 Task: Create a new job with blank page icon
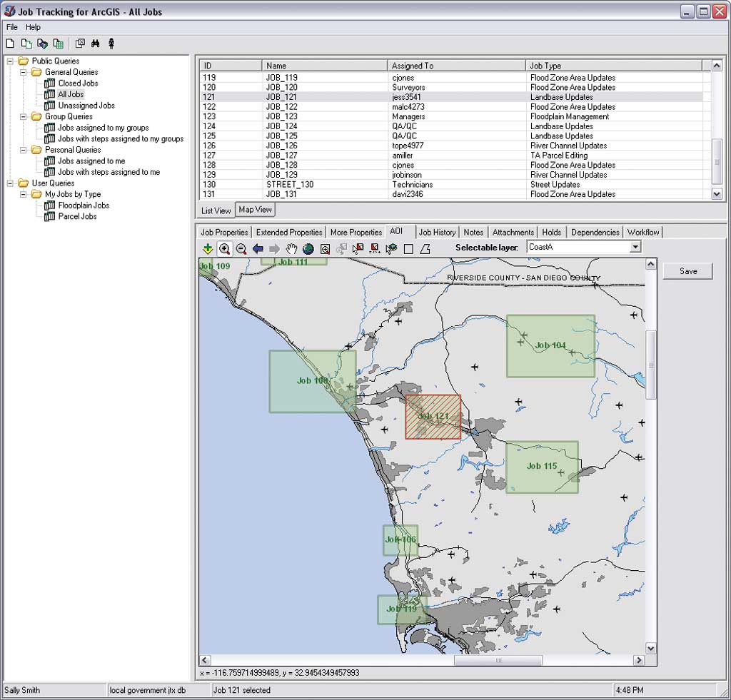10,44
